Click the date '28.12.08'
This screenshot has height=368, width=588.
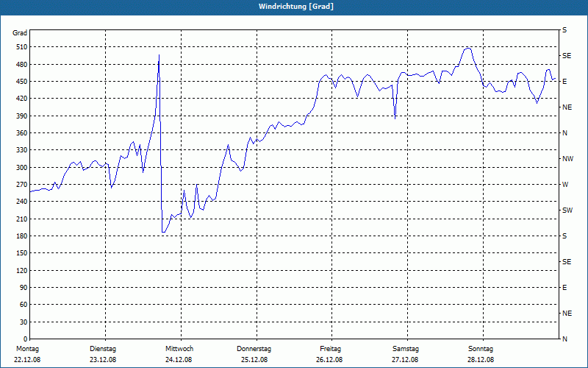481,360
